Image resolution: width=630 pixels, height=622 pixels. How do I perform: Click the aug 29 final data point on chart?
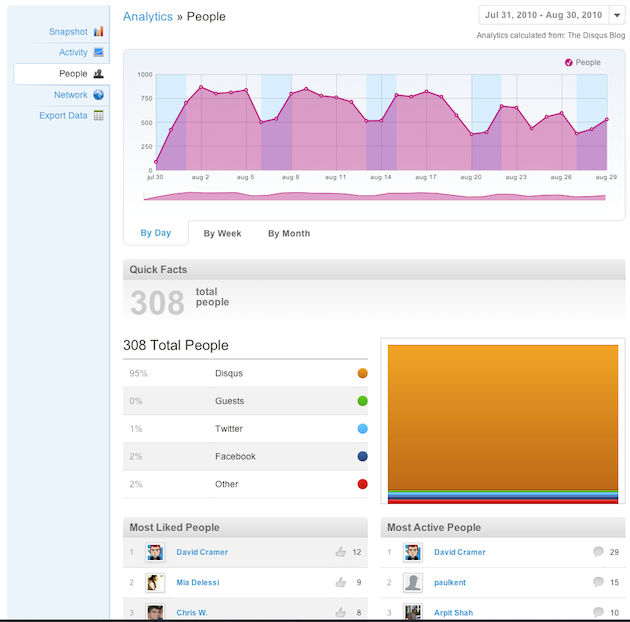pyautogui.click(x=607, y=119)
